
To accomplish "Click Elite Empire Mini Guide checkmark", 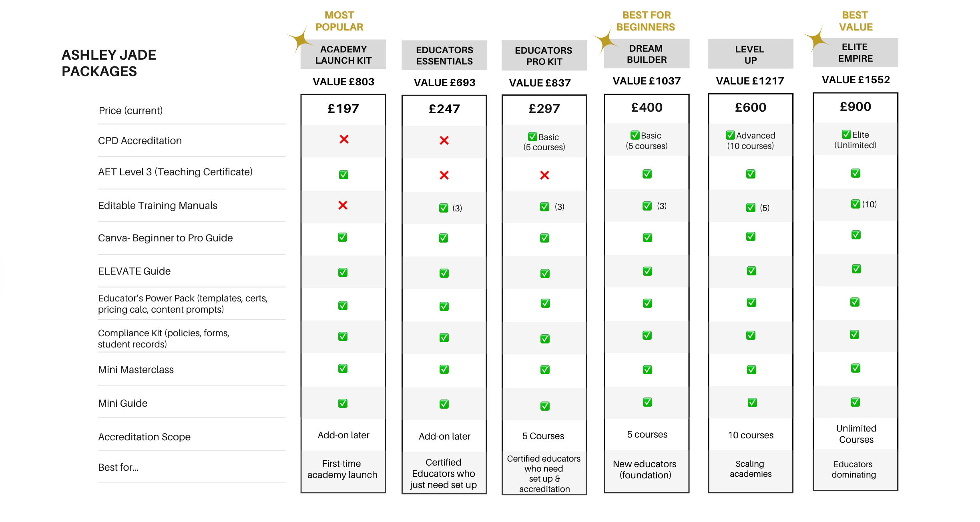I will click(855, 402).
